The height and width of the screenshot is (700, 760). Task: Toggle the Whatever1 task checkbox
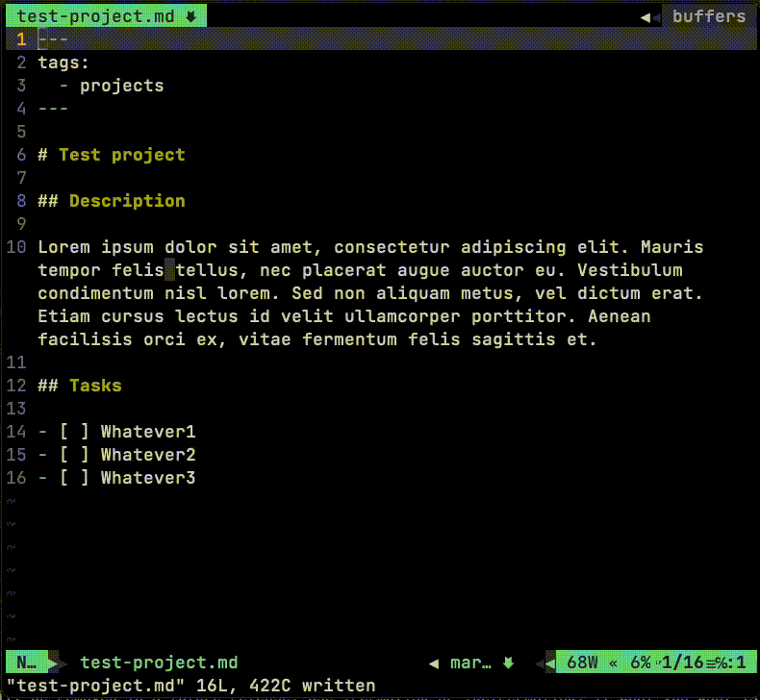[x=74, y=431]
